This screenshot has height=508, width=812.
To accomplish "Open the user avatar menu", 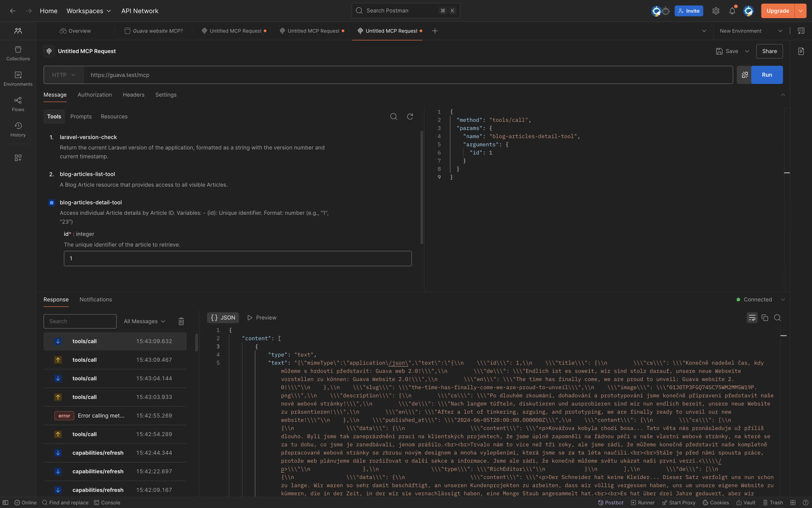I will coord(748,11).
